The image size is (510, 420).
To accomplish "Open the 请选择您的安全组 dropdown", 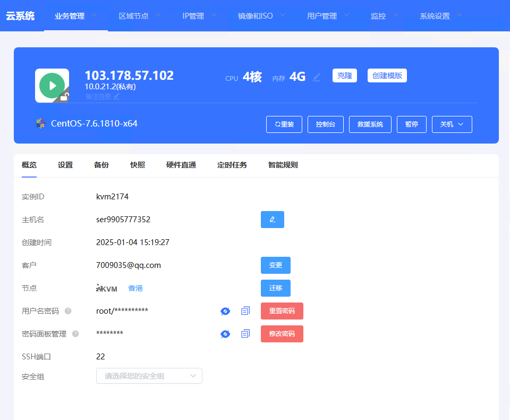I will tap(149, 376).
